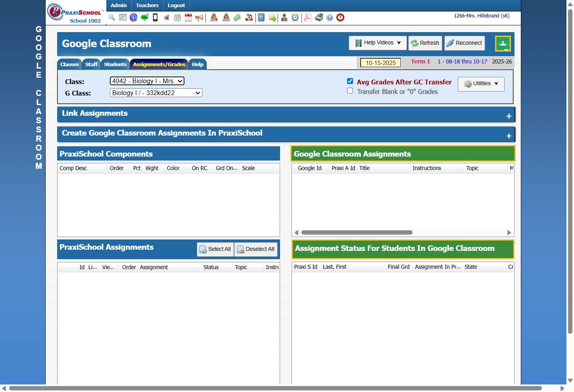
Task: Click the 'Term 1' label
Action: [420, 62]
